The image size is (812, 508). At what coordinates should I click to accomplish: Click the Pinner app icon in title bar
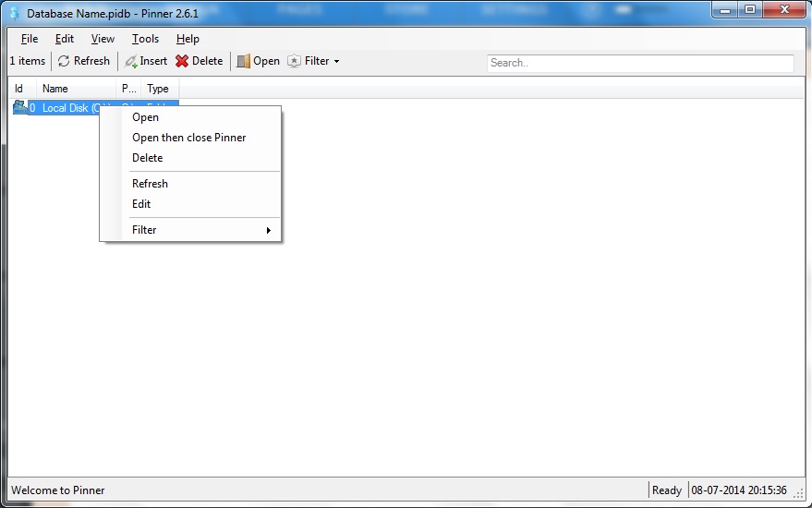[14, 14]
